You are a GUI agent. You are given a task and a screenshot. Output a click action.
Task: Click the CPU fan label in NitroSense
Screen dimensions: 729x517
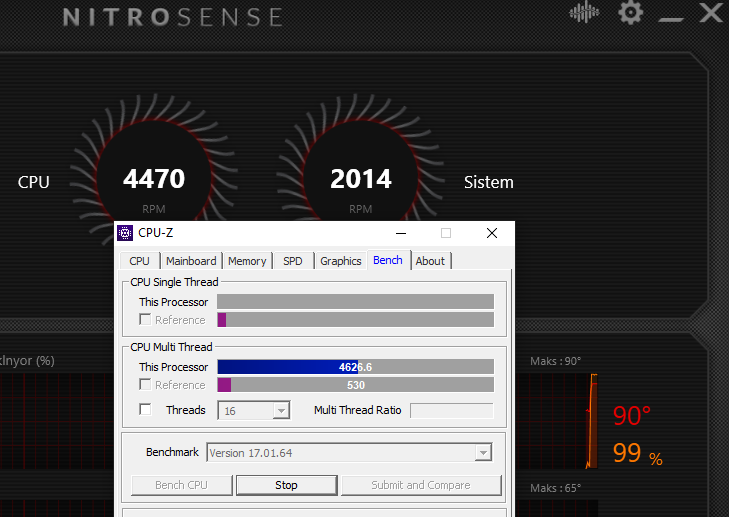(x=33, y=182)
